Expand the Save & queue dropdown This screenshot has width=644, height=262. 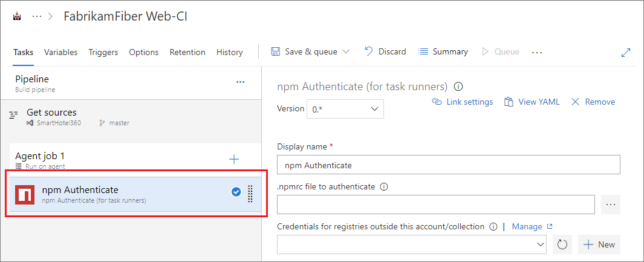tap(346, 52)
